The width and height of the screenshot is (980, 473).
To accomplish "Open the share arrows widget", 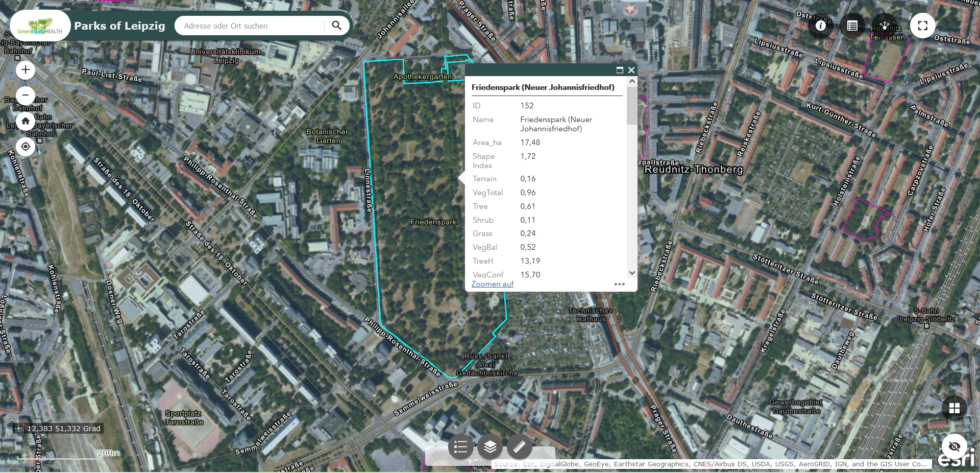I will coord(884,26).
